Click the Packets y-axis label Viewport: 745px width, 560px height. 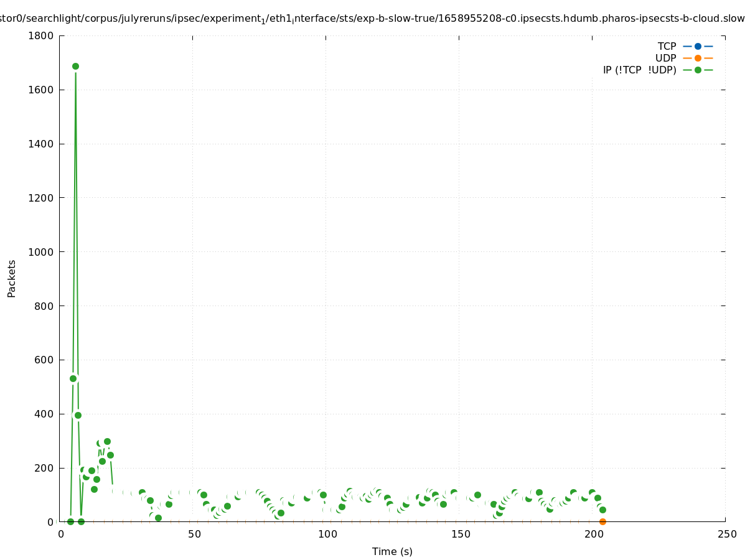click(x=12, y=278)
